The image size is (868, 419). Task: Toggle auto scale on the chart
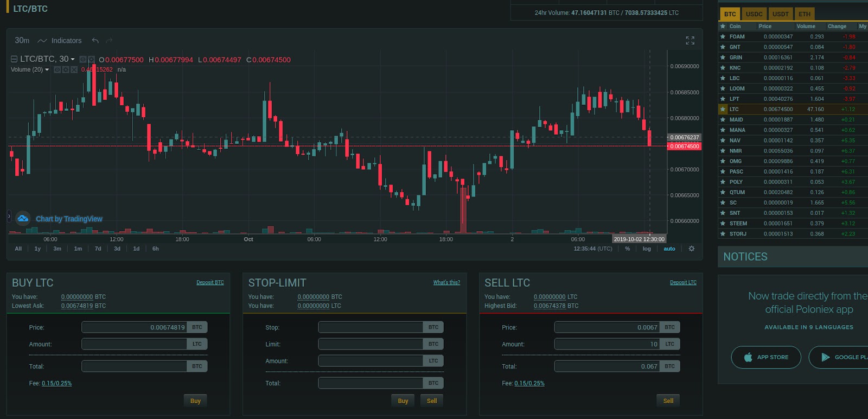[669, 249]
